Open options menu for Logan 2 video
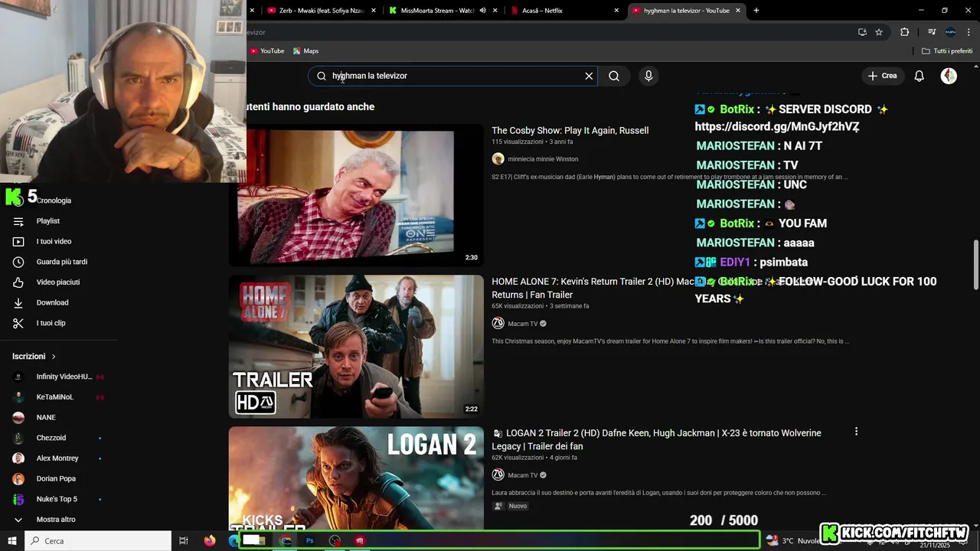Viewport: 980px width, 551px height. (856, 432)
